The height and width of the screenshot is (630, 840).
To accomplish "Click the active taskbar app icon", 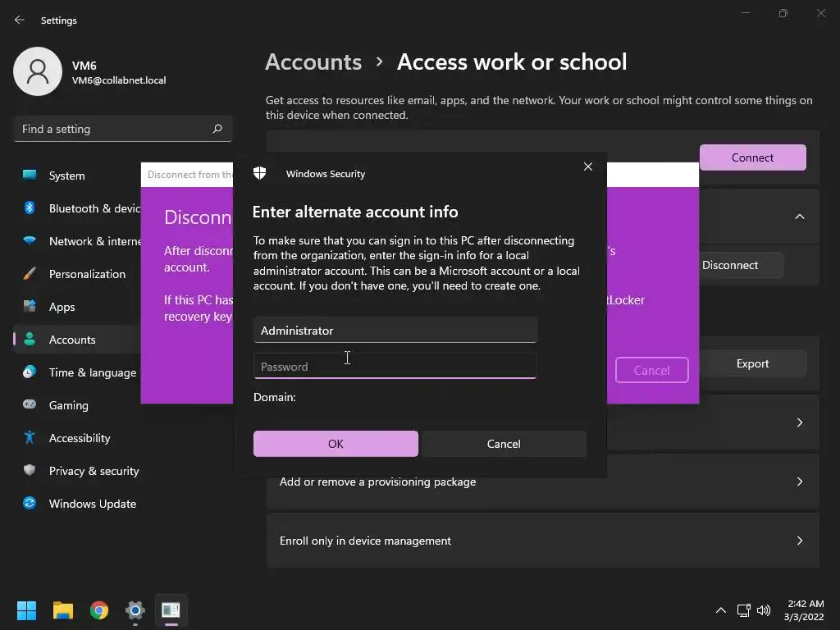I will point(171,610).
